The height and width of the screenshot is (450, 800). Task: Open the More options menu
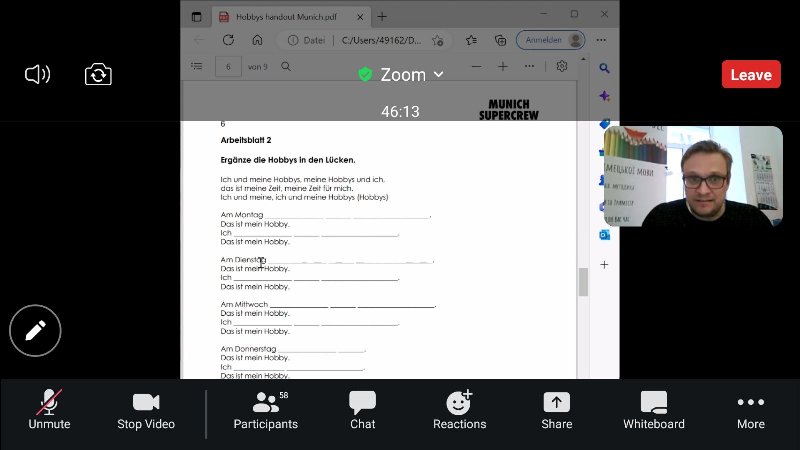pyautogui.click(x=751, y=410)
